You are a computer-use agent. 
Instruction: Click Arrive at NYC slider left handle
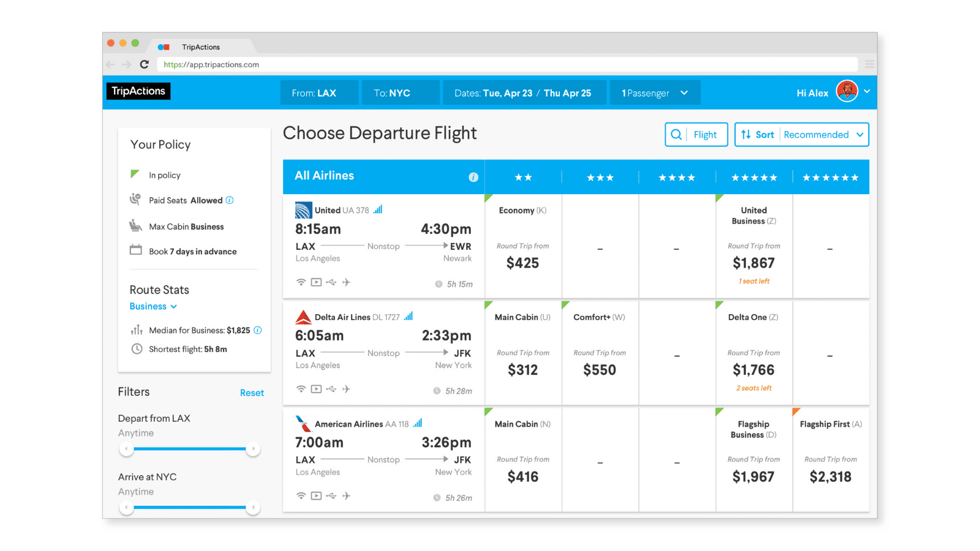[x=127, y=508]
